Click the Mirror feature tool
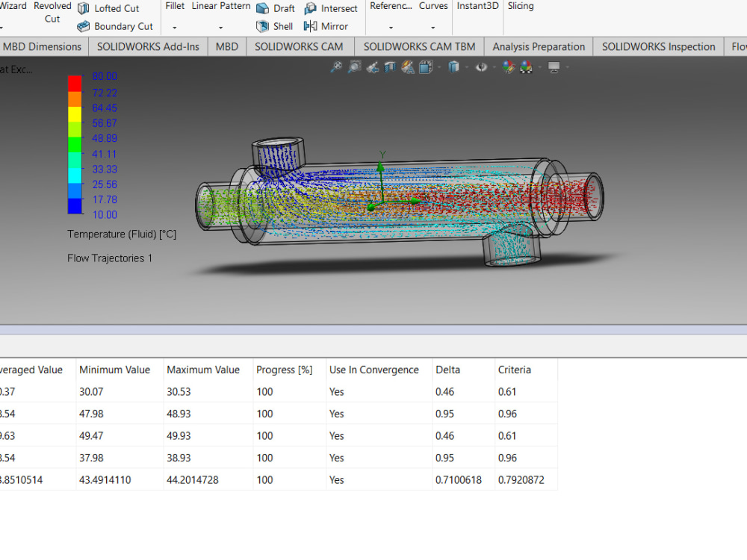 [x=326, y=26]
